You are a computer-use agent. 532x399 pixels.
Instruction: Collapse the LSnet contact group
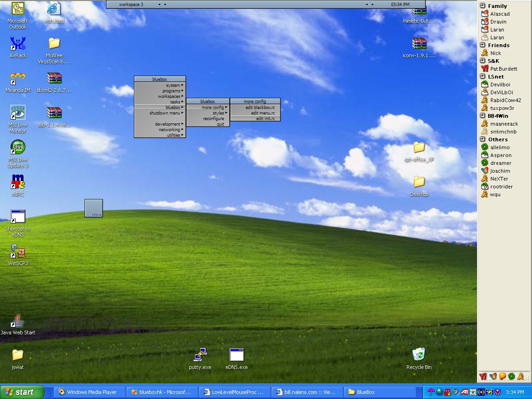click(x=483, y=76)
